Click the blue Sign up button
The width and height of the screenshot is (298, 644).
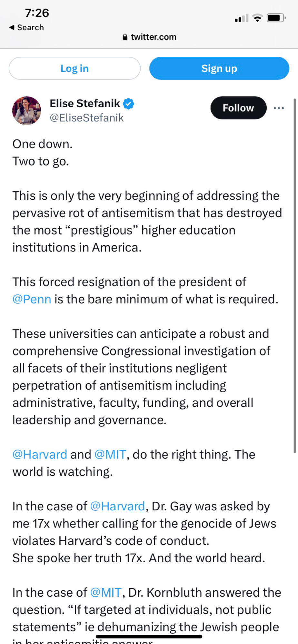pyautogui.click(x=219, y=68)
